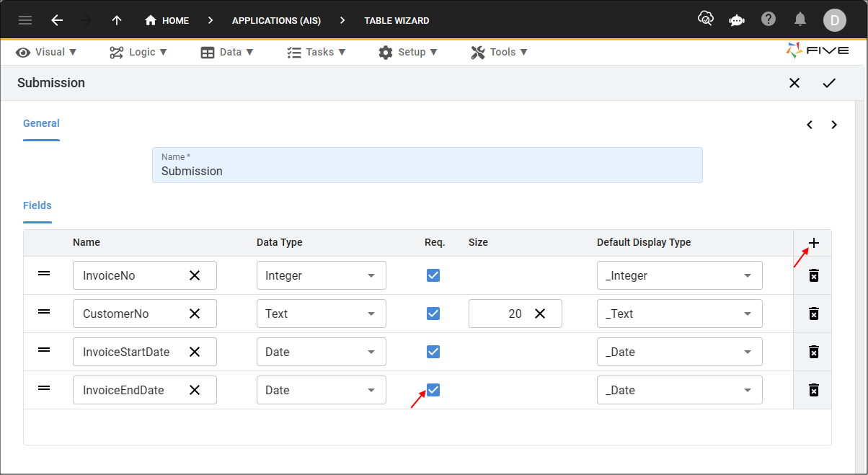Click the back arrow in the breadcrumb bar
The image size is (868, 475).
(x=57, y=20)
